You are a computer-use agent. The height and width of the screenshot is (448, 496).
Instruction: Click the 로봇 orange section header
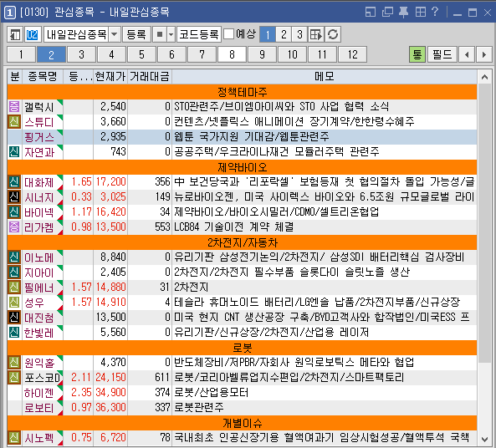[x=242, y=348]
